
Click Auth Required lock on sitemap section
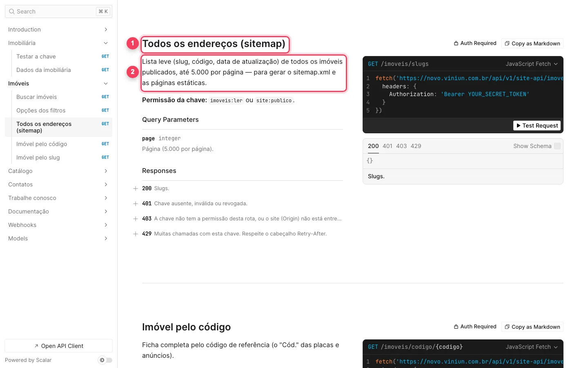475,43
